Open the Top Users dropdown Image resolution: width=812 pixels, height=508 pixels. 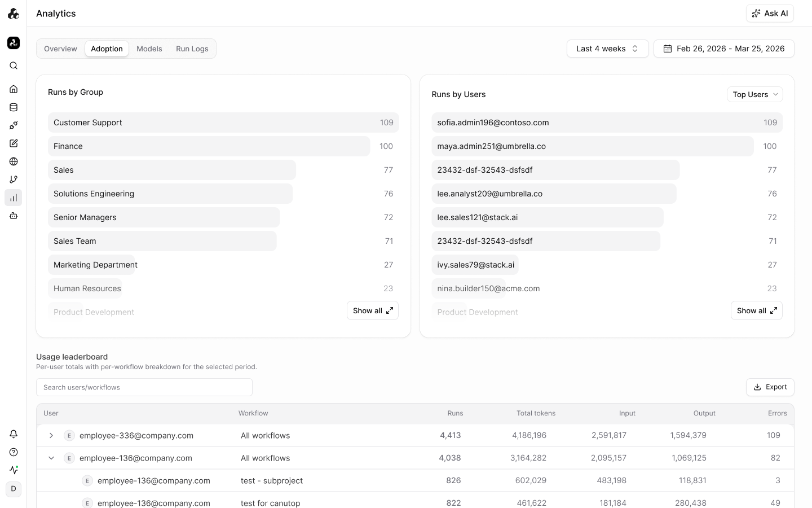click(x=755, y=94)
